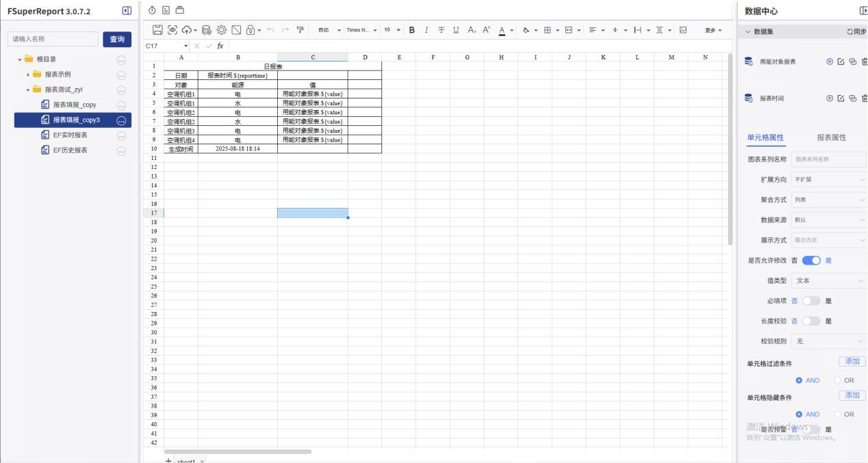Select OR for 单元格过滤条件
The image size is (868, 463).
(839, 380)
